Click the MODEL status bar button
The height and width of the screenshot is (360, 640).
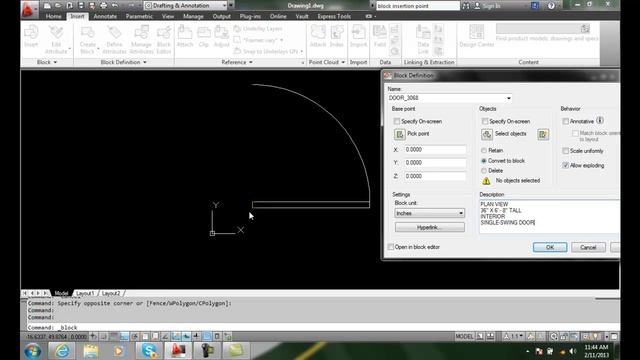464,336
